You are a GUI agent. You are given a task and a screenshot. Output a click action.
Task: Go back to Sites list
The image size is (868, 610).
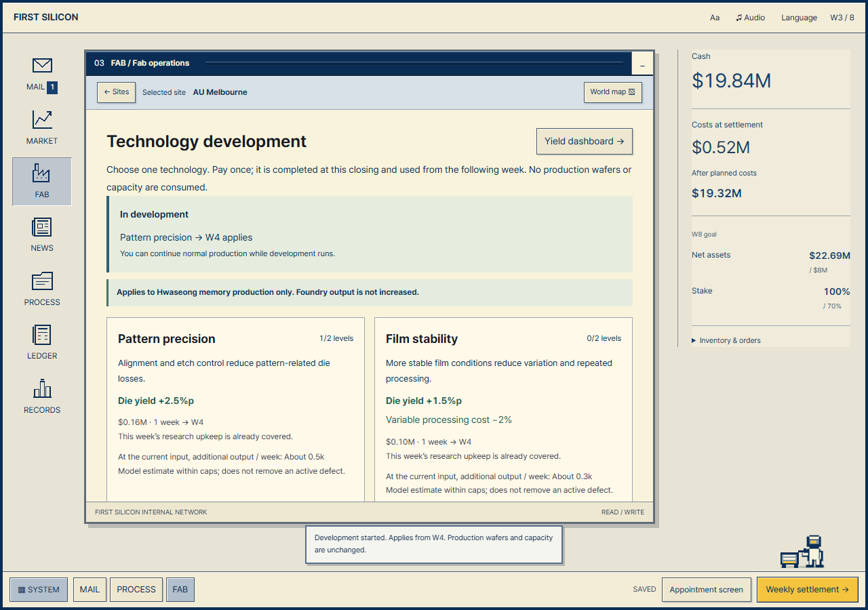tap(117, 92)
